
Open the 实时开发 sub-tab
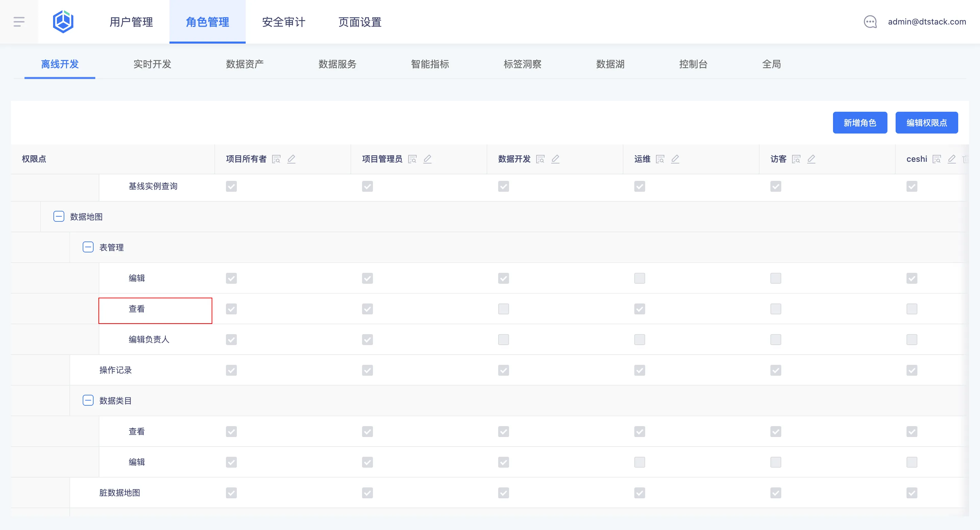click(x=152, y=64)
